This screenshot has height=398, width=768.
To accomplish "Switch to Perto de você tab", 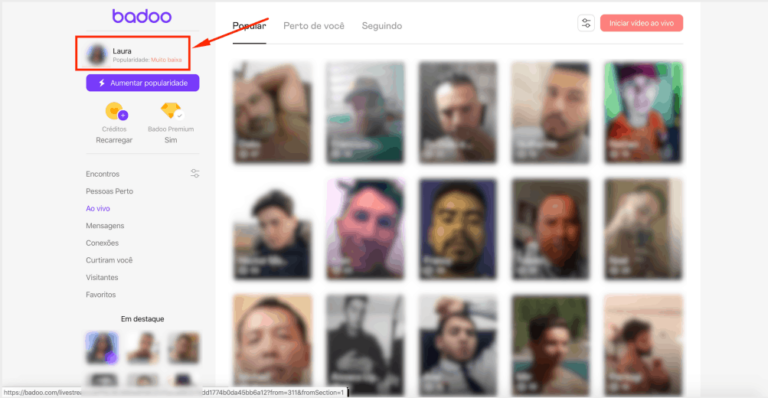I will (313, 26).
